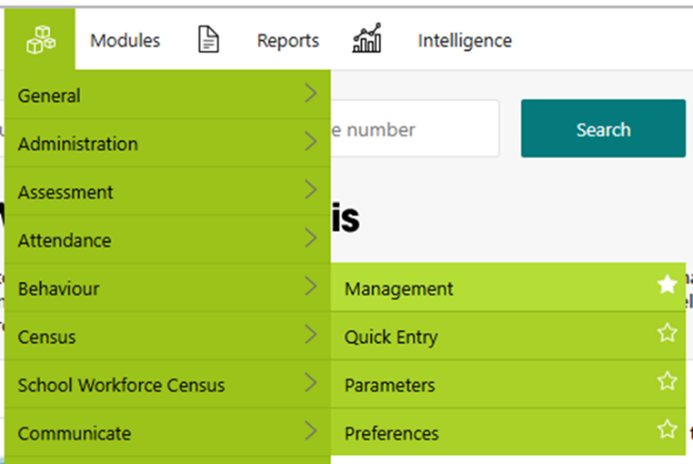Expand the General submenu arrow
693x464 pixels.
click(x=311, y=95)
